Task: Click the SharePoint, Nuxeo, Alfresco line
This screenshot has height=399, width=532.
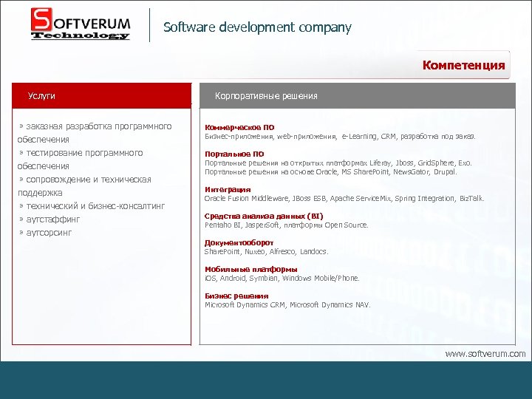Action: click(x=266, y=251)
